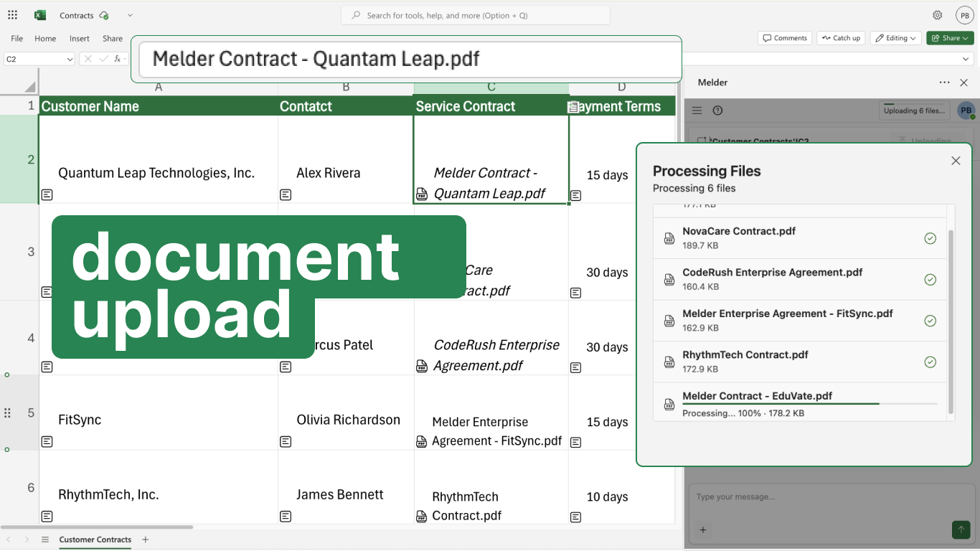Add a new sheet with plus icon
The image size is (980, 551).
point(145,540)
